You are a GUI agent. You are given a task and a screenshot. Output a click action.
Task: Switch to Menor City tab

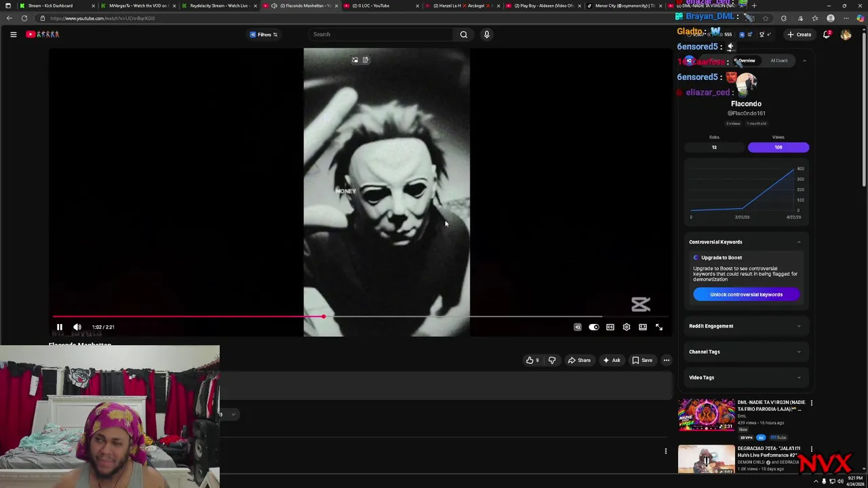tap(625, 5)
